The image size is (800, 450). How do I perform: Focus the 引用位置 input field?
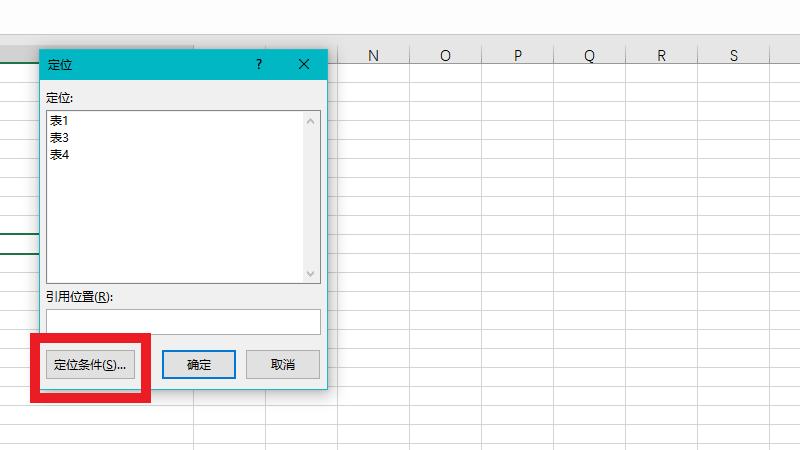pyautogui.click(x=183, y=321)
